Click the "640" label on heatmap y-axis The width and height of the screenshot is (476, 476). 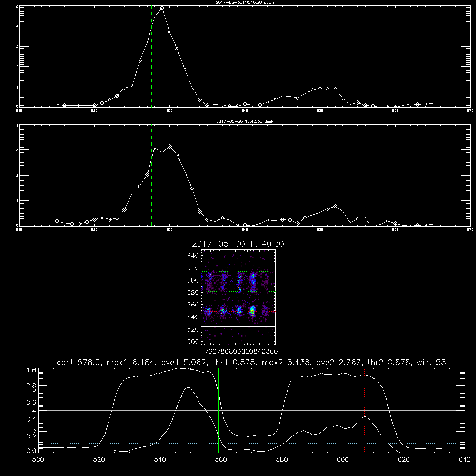pos(193,256)
